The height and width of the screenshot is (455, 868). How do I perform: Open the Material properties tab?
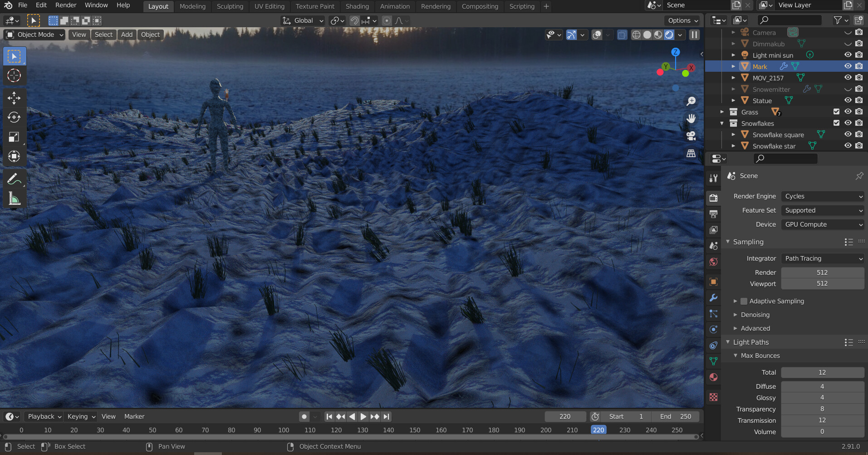[x=714, y=377]
